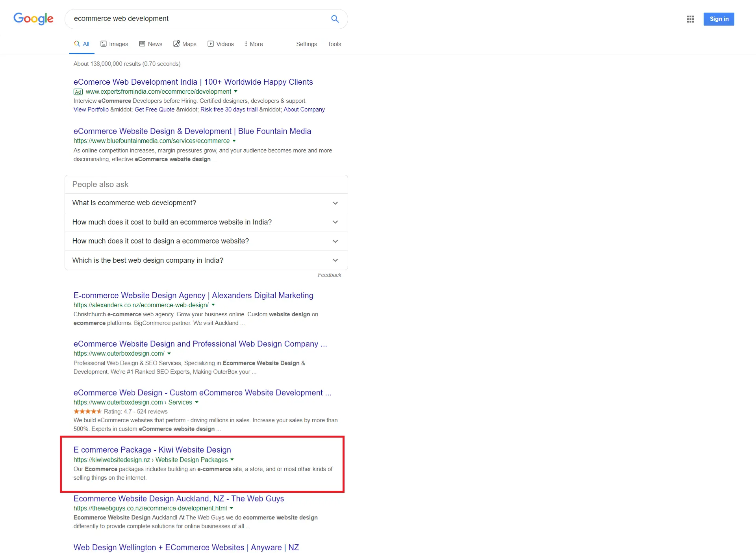Click the www.expertsfromindia.com ad URL
The width and height of the screenshot is (756, 553).
[x=159, y=91]
